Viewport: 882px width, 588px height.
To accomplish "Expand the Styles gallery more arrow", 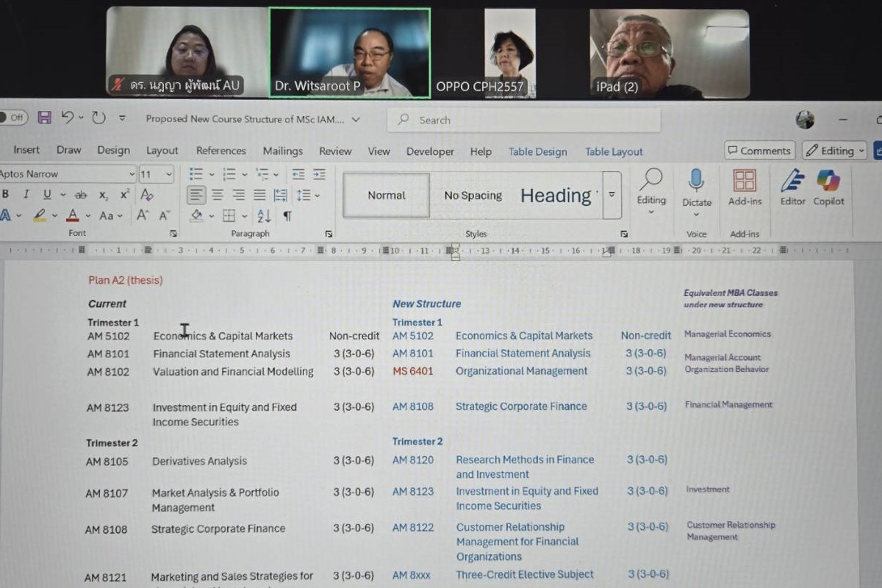I will pos(612,195).
